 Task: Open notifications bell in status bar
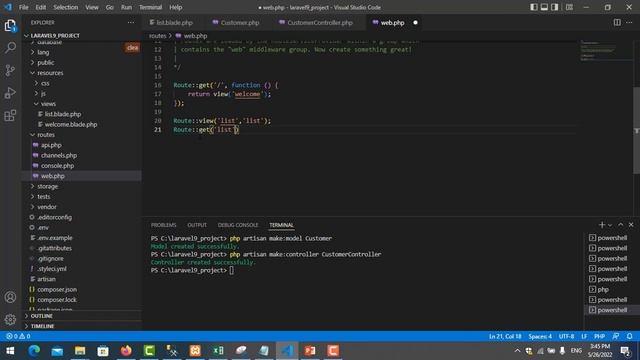tap(629, 336)
